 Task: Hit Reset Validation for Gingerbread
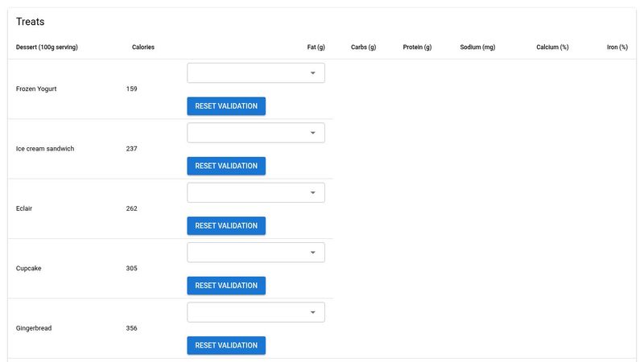pos(226,345)
